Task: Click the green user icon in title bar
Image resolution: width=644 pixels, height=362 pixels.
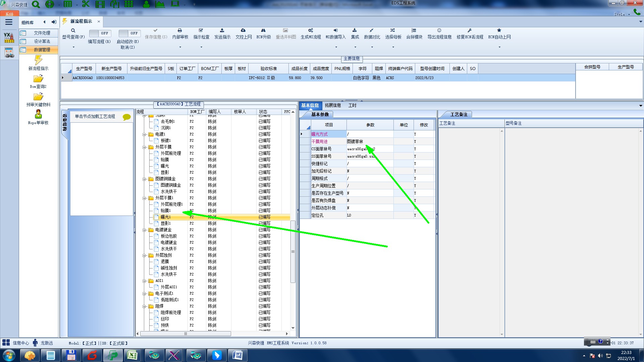Action: (146, 4)
